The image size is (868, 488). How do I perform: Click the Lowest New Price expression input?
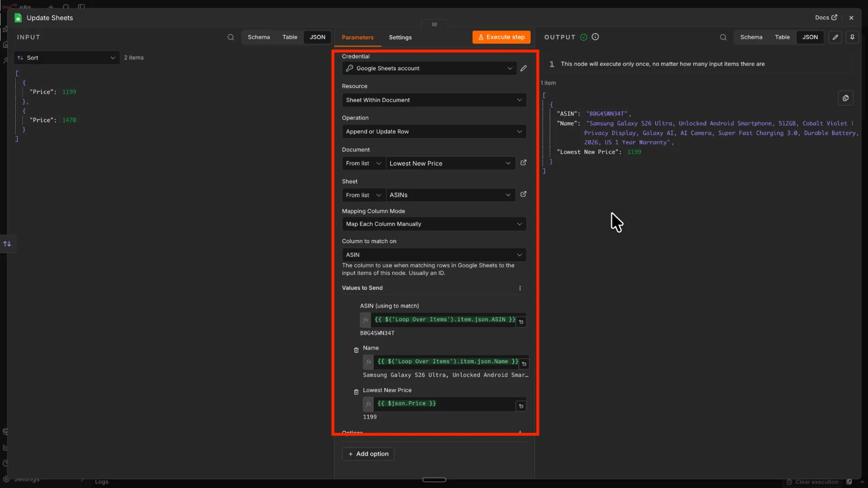pyautogui.click(x=444, y=404)
